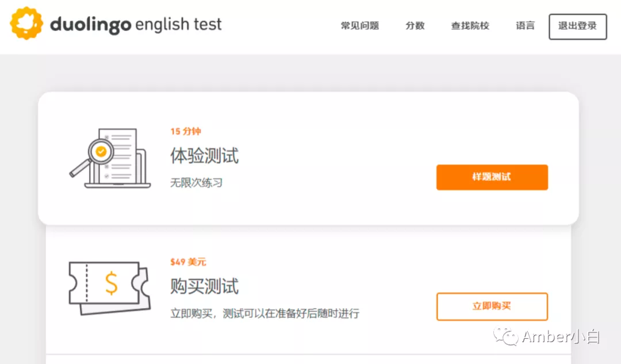Click the 立即购买，测试可以在准备好后随时进行 description

coord(265,313)
